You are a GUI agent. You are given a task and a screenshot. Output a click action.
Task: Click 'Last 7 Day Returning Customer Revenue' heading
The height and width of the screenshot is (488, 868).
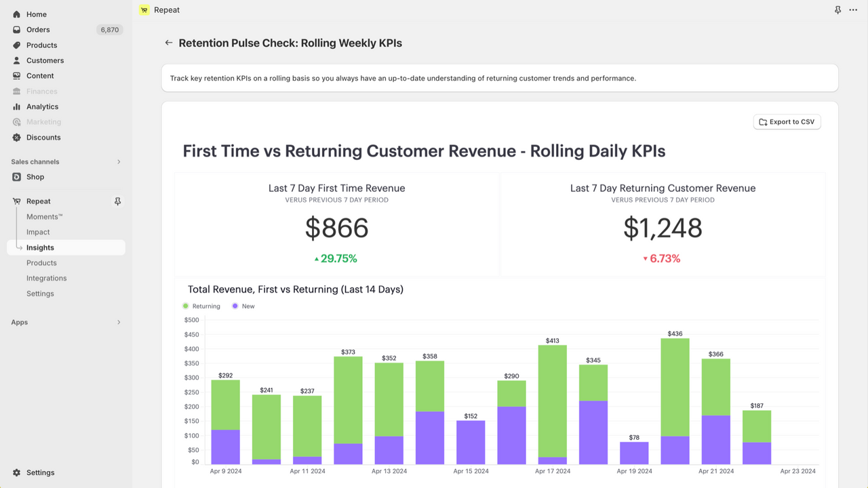coord(663,188)
